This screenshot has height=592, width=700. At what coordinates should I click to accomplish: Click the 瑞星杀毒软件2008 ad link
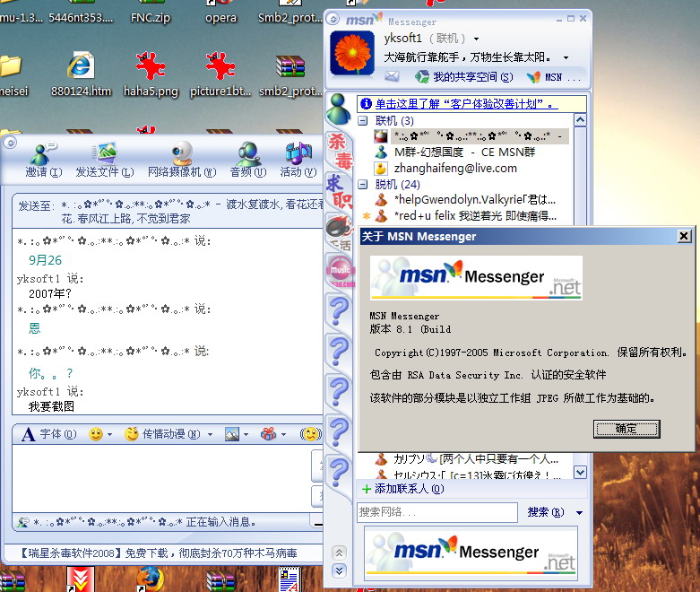coord(158,553)
